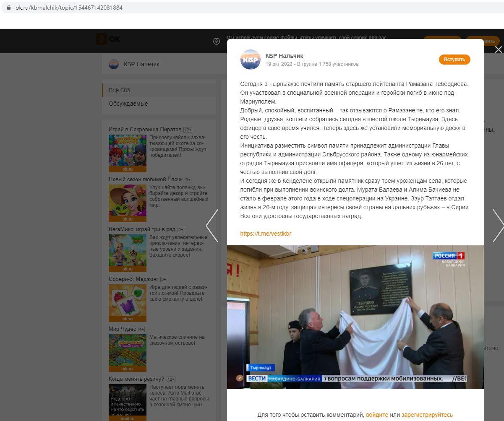Select the Всё 685 tab
This screenshot has height=421, width=504.
pos(159,90)
